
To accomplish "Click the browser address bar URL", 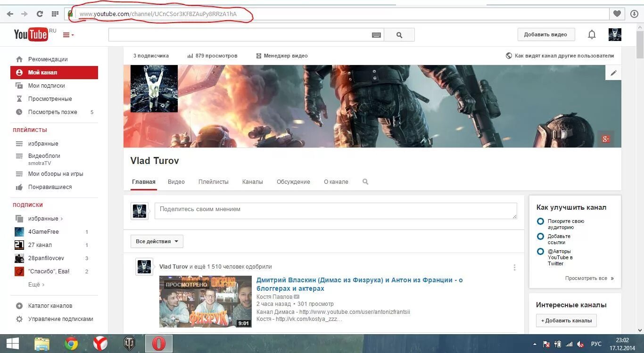I will pos(158,14).
